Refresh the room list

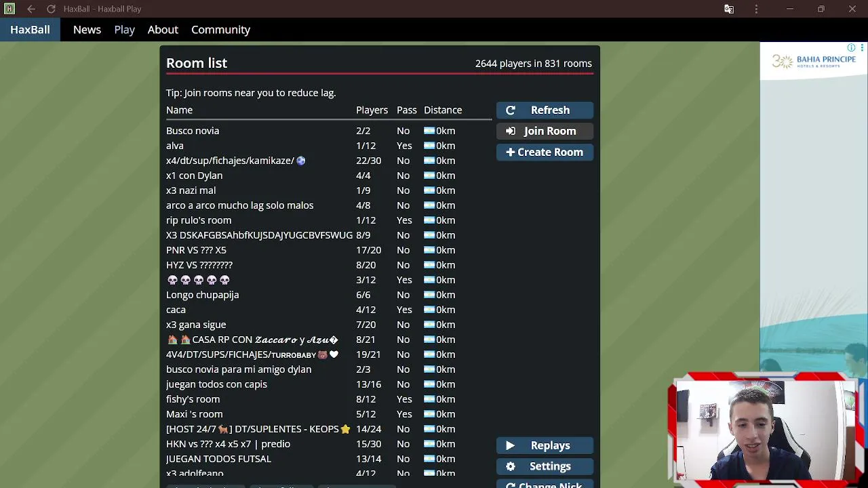(545, 110)
